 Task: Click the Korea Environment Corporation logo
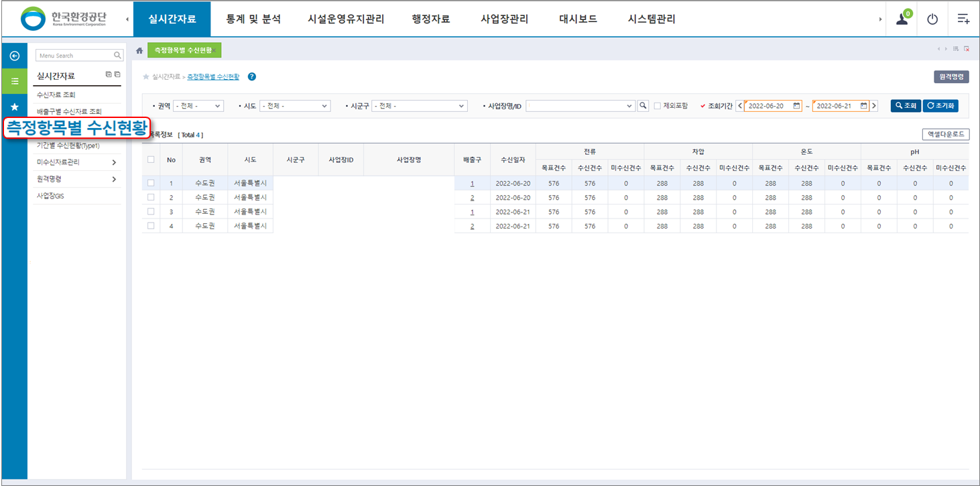(x=64, y=19)
